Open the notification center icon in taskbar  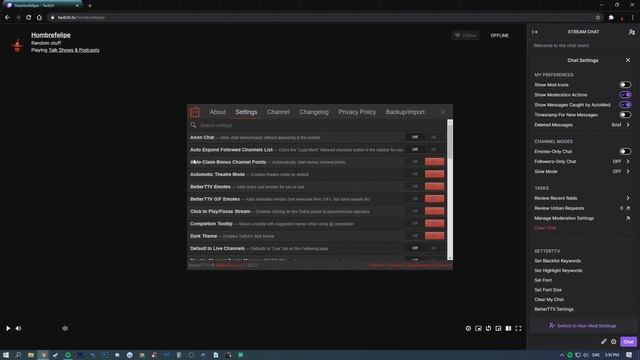pos(629,355)
